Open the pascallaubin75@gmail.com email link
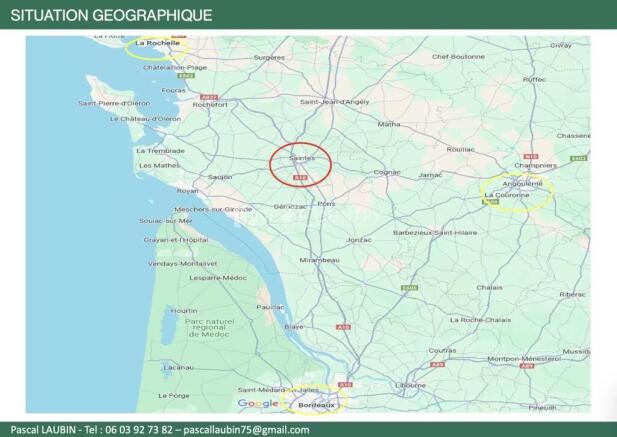 click(x=246, y=430)
